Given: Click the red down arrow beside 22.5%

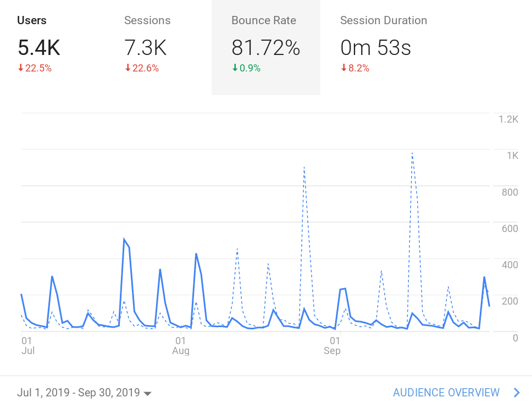Looking at the screenshot, I should click(x=21, y=68).
